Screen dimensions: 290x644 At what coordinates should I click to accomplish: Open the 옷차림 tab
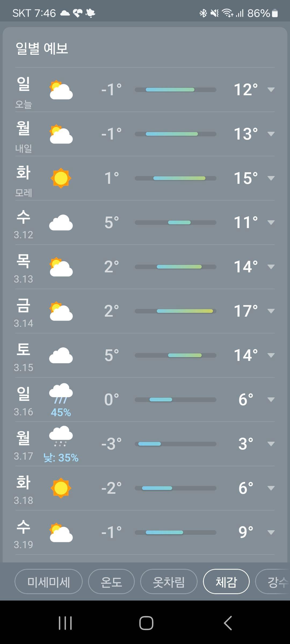(x=169, y=582)
